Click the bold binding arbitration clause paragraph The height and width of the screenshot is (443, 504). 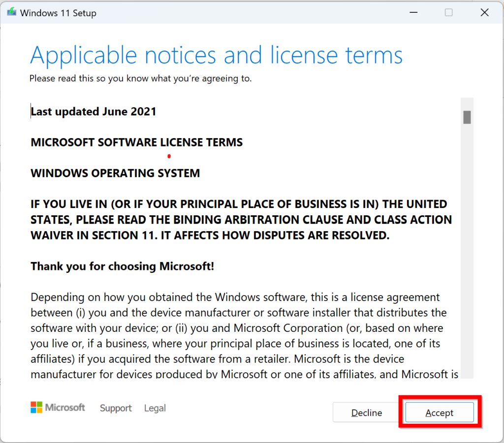coord(241,220)
